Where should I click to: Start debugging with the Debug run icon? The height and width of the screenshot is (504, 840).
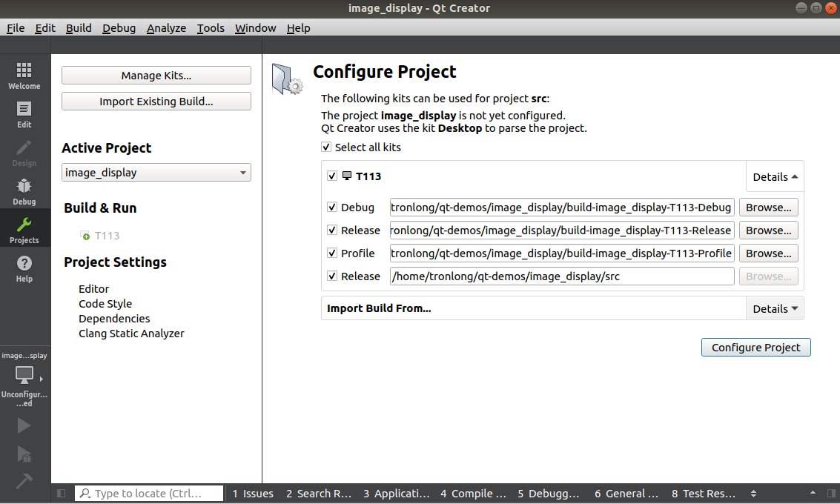(24, 454)
